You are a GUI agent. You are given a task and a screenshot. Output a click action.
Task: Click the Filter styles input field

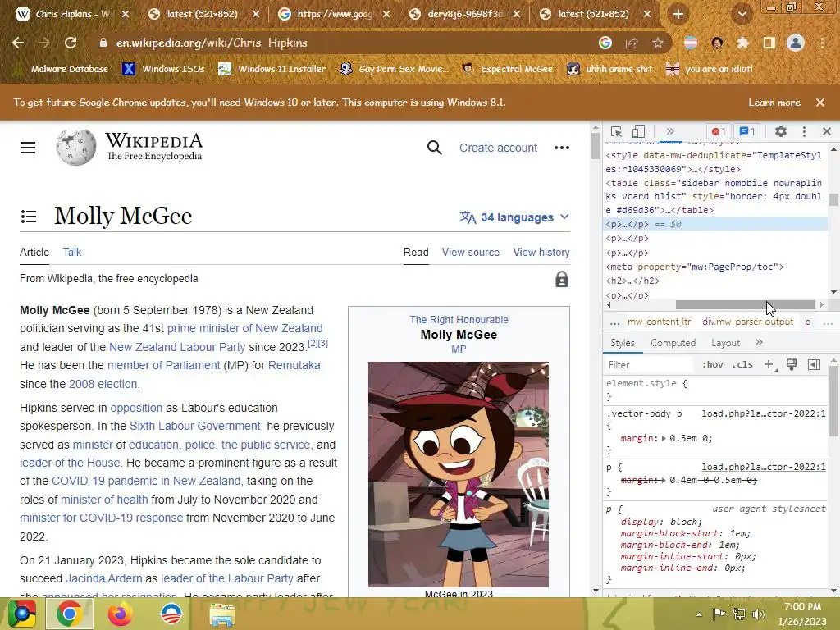pos(650,365)
